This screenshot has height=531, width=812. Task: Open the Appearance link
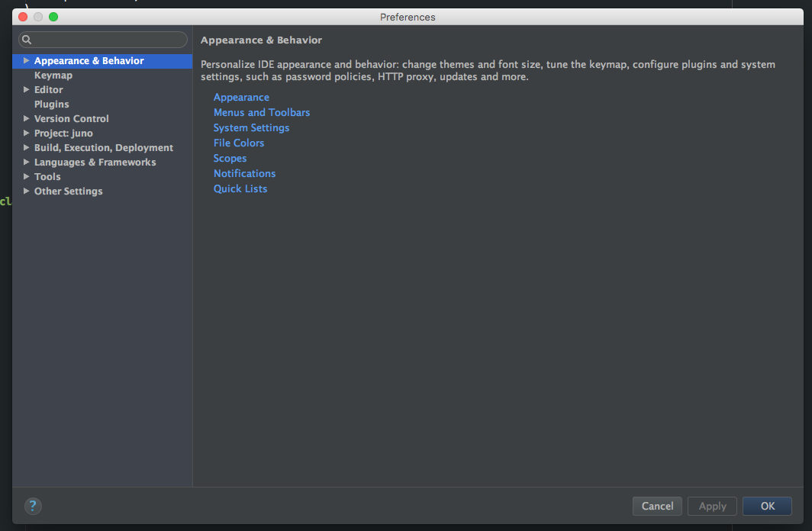[x=241, y=98]
